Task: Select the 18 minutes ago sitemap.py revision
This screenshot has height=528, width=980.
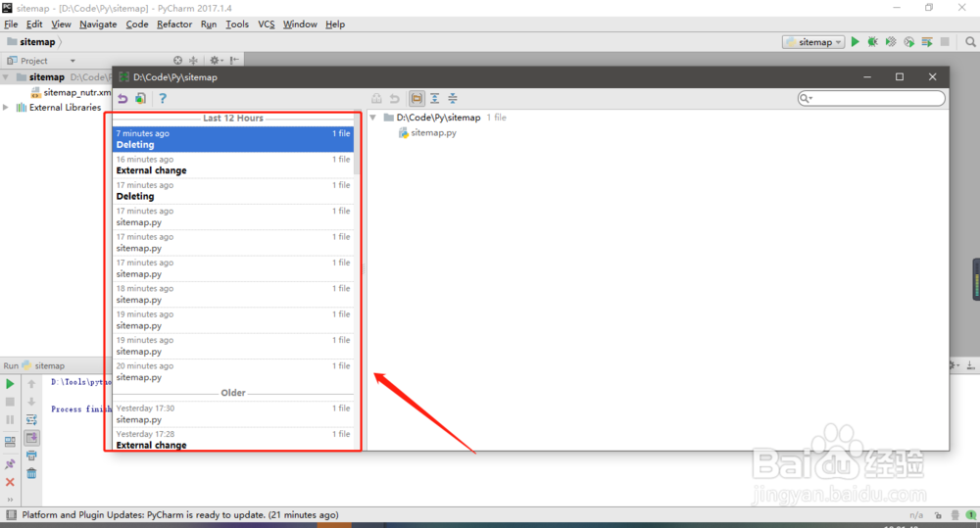Action: click(233, 294)
